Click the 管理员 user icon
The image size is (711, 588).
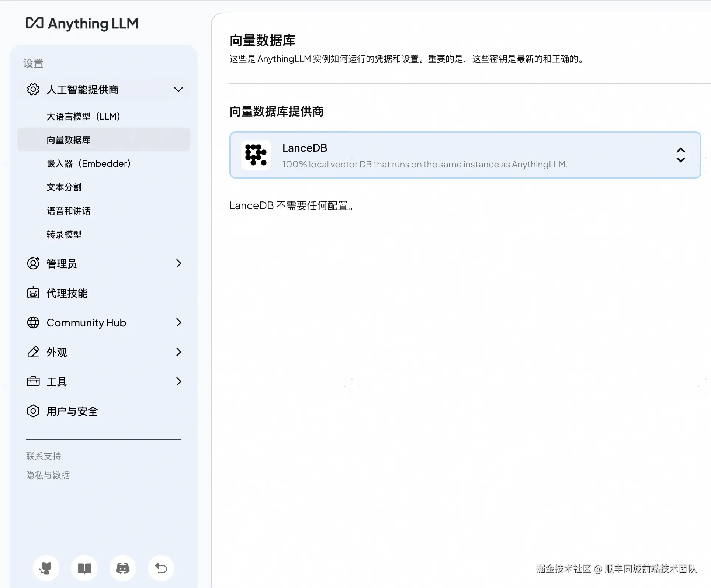coord(33,263)
